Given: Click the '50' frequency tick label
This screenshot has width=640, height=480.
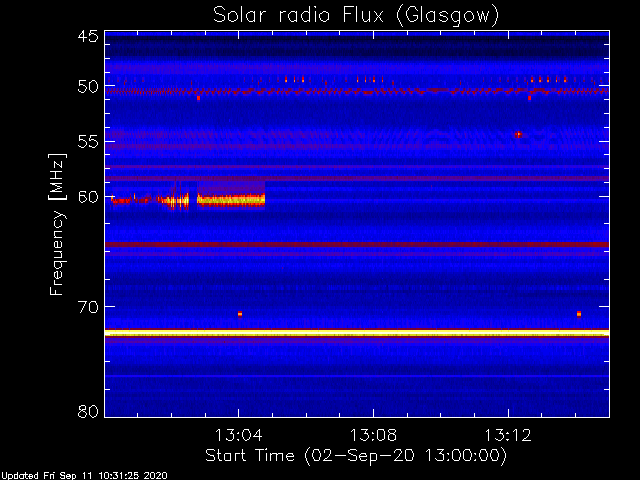Looking at the screenshot, I should [x=88, y=87].
